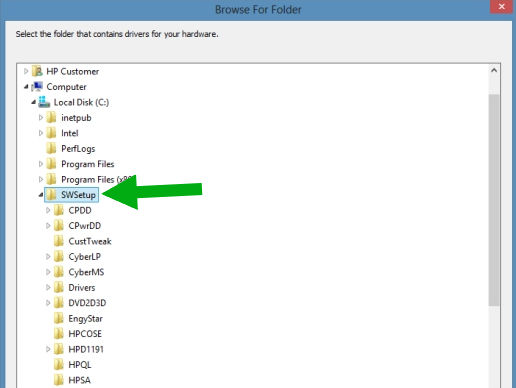Click the SWSetup folder icon
The image size is (516, 388).
click(51, 195)
